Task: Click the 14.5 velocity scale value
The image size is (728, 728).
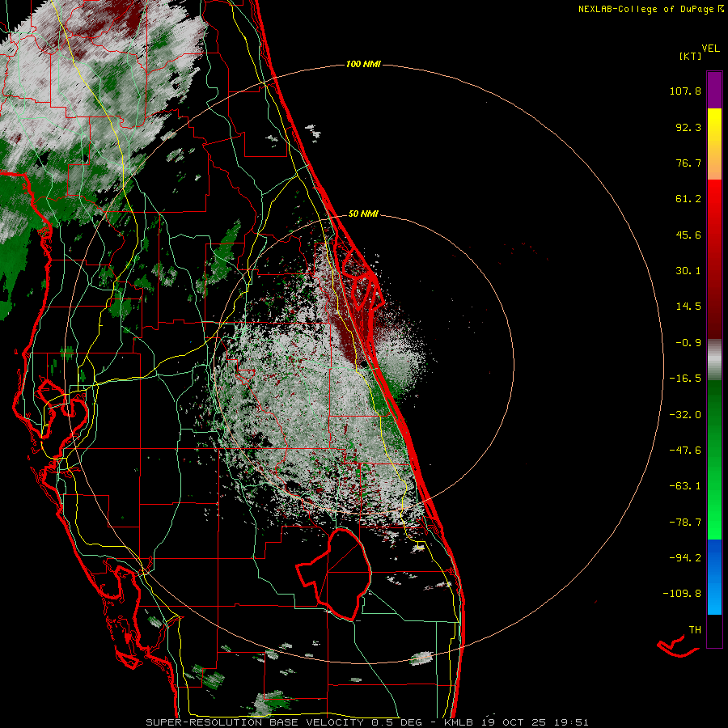Action: tap(688, 307)
